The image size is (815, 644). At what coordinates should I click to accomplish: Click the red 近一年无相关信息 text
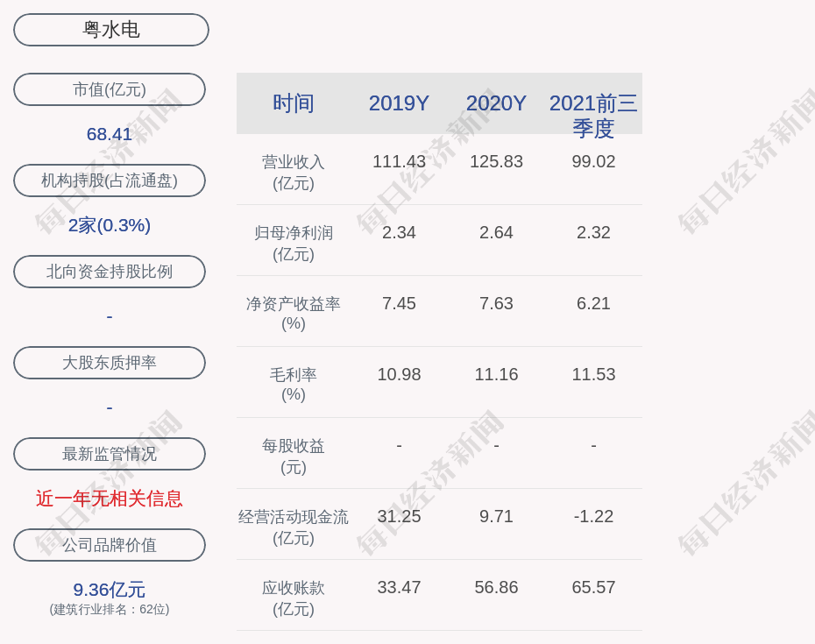coord(110,499)
